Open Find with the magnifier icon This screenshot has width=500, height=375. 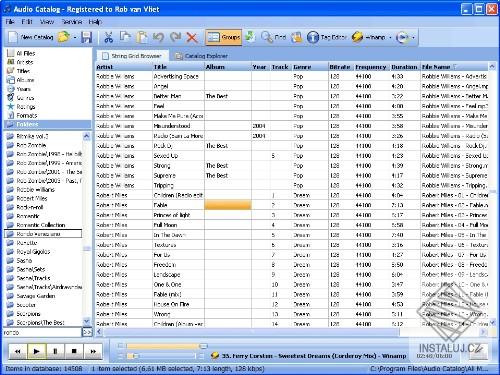(x=273, y=37)
